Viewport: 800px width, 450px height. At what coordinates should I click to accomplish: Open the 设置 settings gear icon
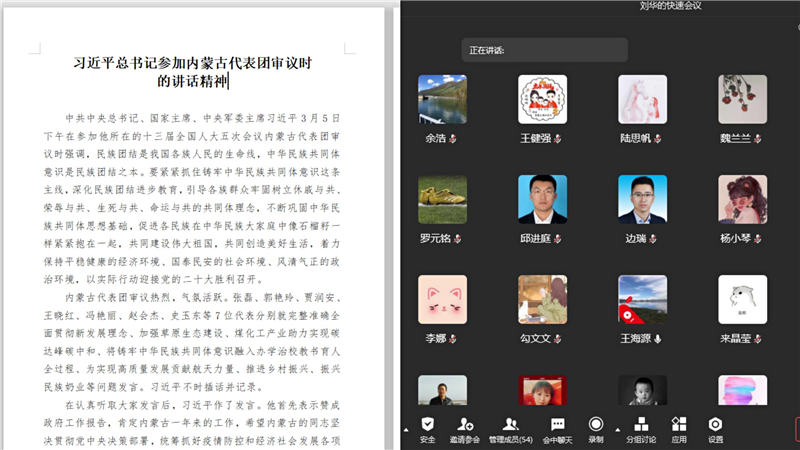(715, 424)
